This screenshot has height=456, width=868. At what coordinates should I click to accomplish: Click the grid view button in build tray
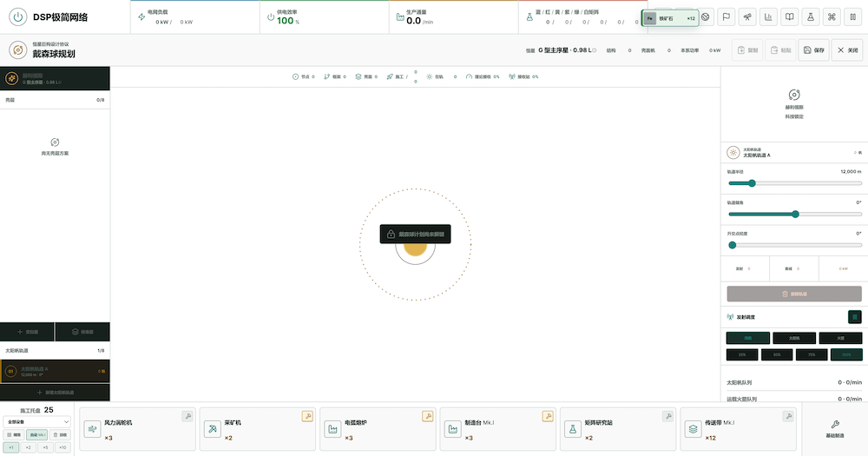[x=14, y=435]
